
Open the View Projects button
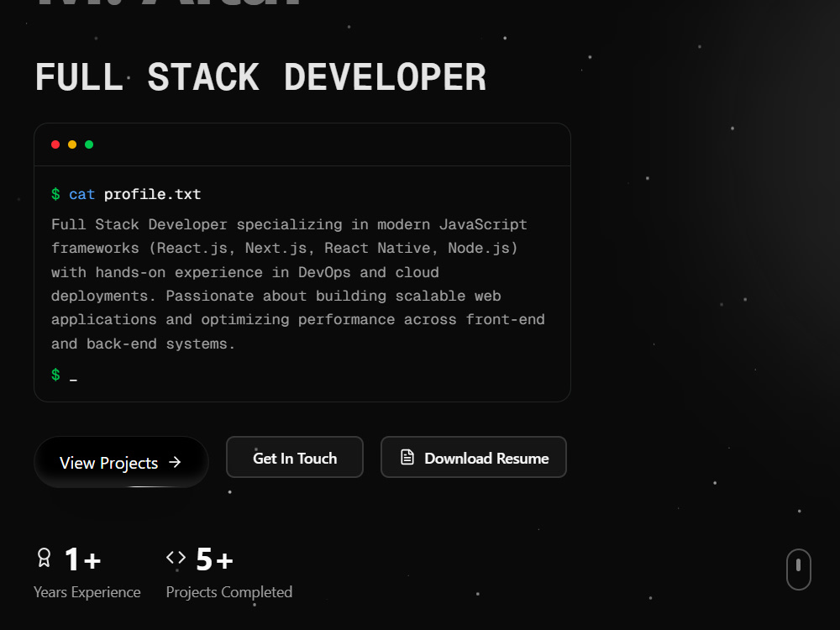[121, 462]
